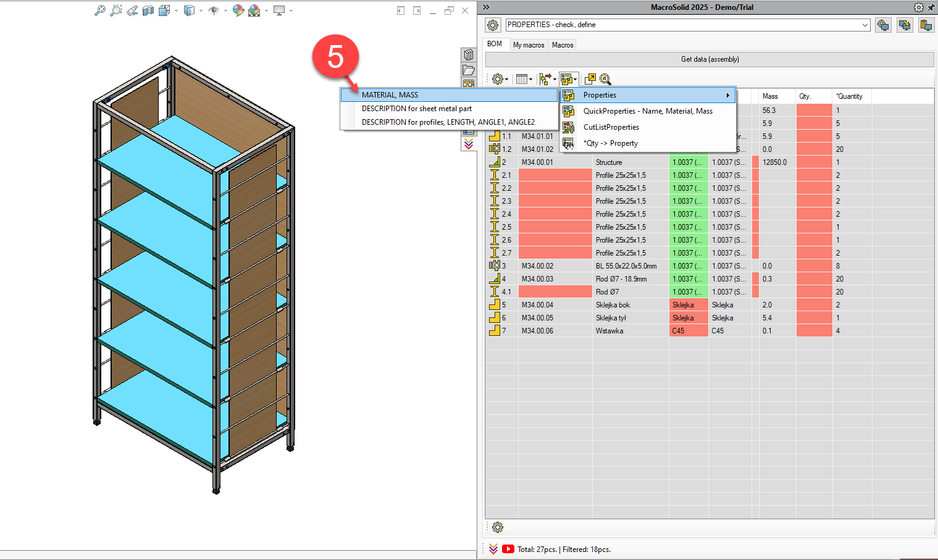Click the open in new window icon
The image size is (938, 560).
pyautogui.click(x=590, y=79)
